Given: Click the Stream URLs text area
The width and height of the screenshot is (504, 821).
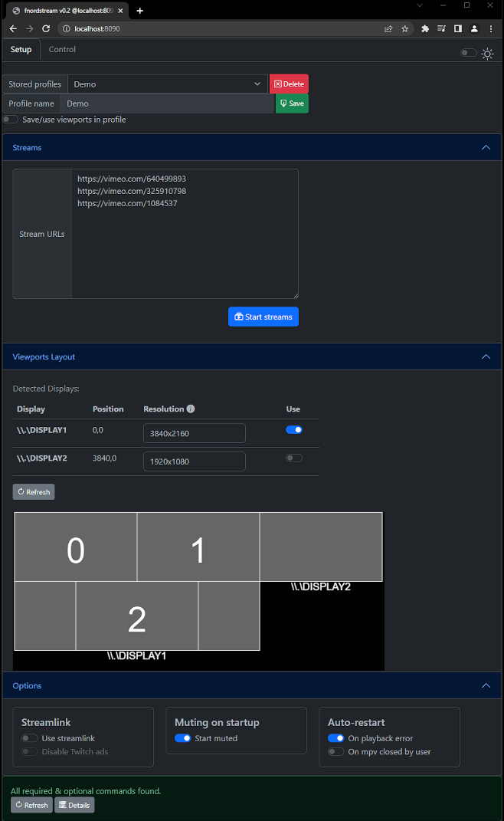Looking at the screenshot, I should (185, 234).
